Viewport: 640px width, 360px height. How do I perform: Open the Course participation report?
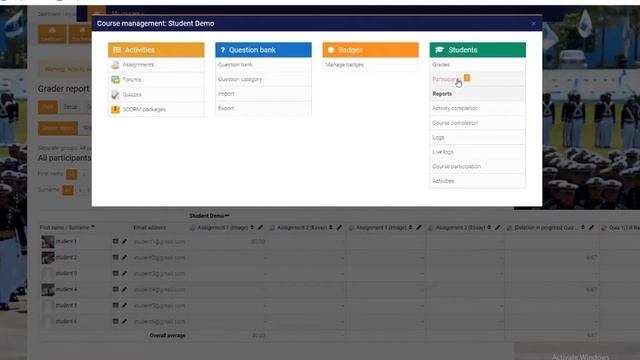pyautogui.click(x=456, y=167)
